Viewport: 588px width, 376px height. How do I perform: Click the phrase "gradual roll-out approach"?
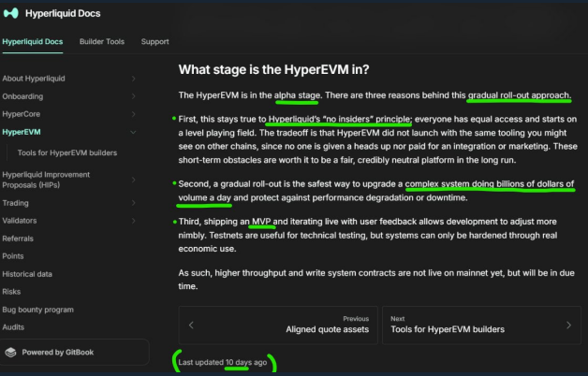click(519, 95)
